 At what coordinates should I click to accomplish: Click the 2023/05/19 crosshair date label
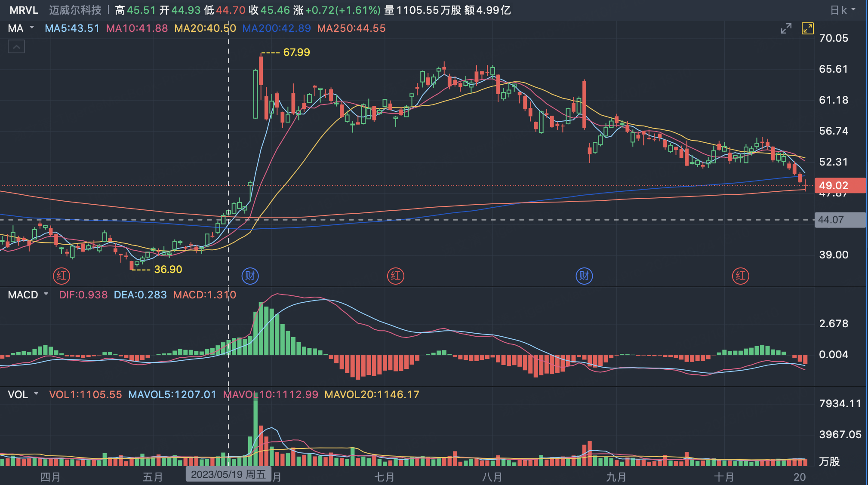pos(228,474)
